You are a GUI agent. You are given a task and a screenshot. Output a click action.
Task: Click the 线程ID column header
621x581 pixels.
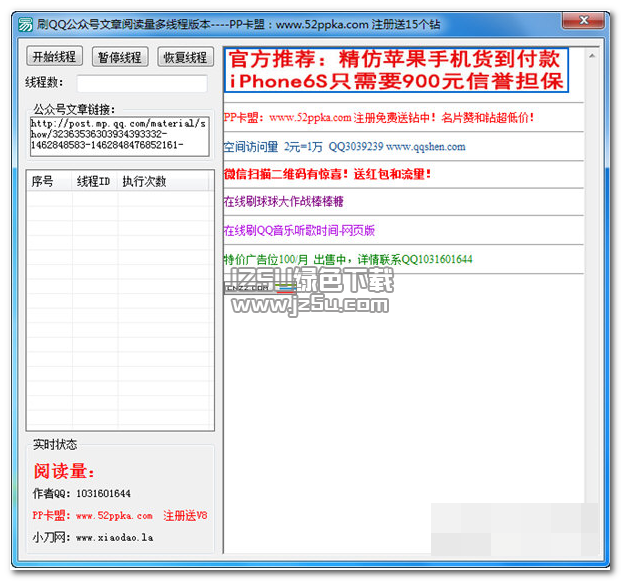[95, 181]
